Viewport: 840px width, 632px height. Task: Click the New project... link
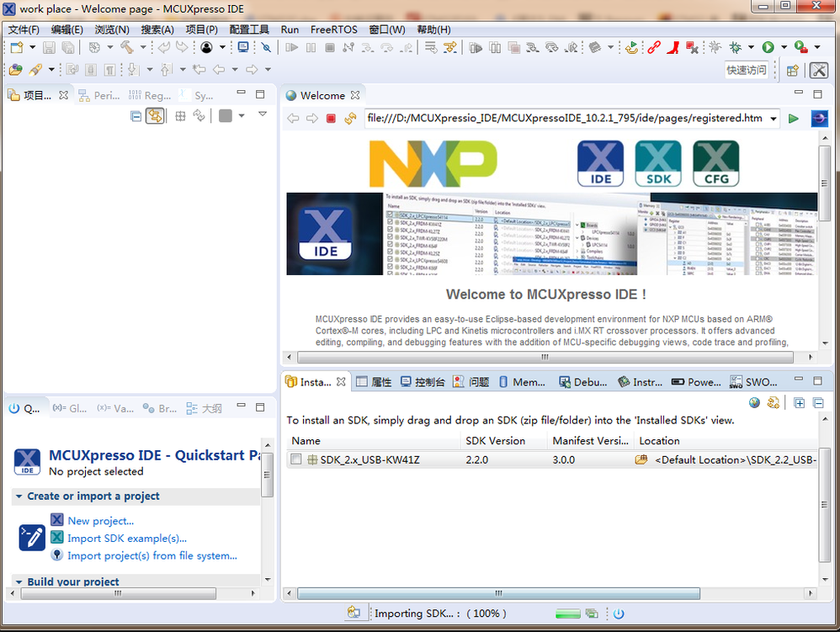click(101, 521)
